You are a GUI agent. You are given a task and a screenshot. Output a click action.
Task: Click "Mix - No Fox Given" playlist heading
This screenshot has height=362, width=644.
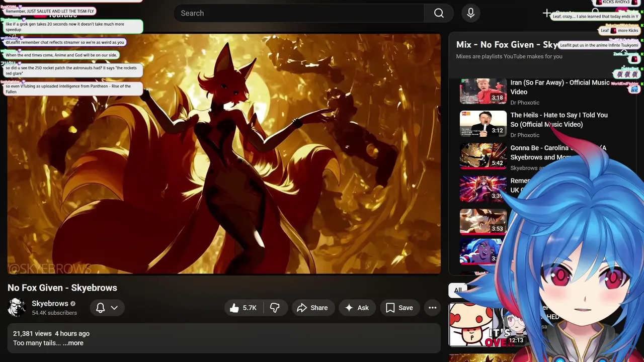pyautogui.click(x=507, y=45)
